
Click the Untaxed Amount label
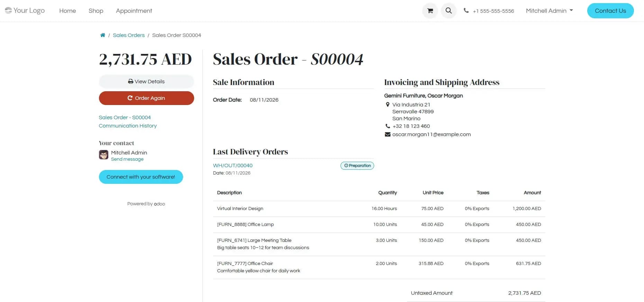[432, 293]
